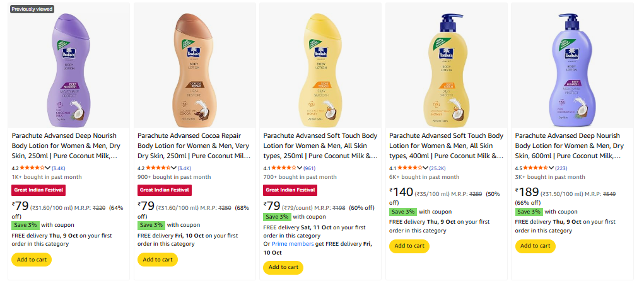
Task: Add Deep Nourish 600ml lotion to cart
Action: click(x=536, y=246)
